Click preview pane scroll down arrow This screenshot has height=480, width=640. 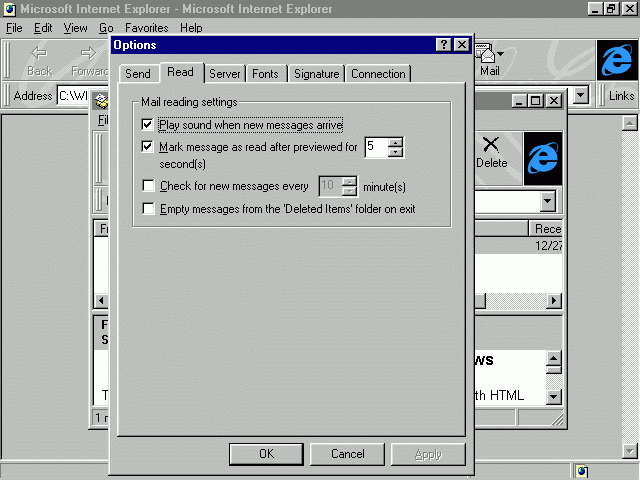click(553, 396)
